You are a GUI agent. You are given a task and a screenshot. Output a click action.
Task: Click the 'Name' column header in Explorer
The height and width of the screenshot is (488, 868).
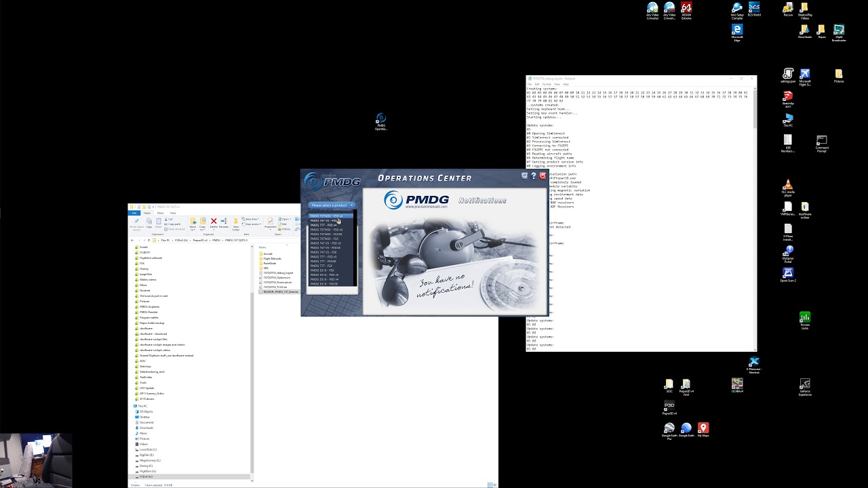tap(264, 247)
